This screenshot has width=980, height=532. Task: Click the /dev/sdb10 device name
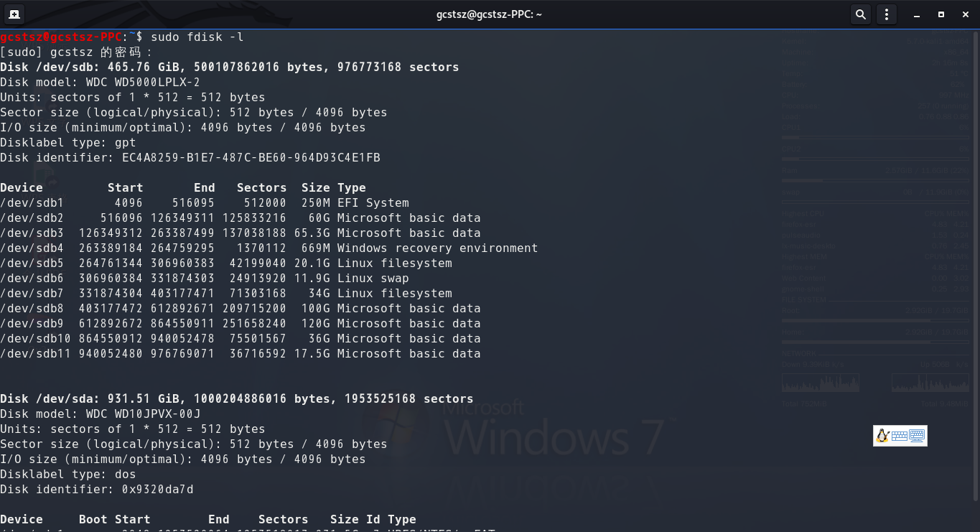tap(36, 338)
